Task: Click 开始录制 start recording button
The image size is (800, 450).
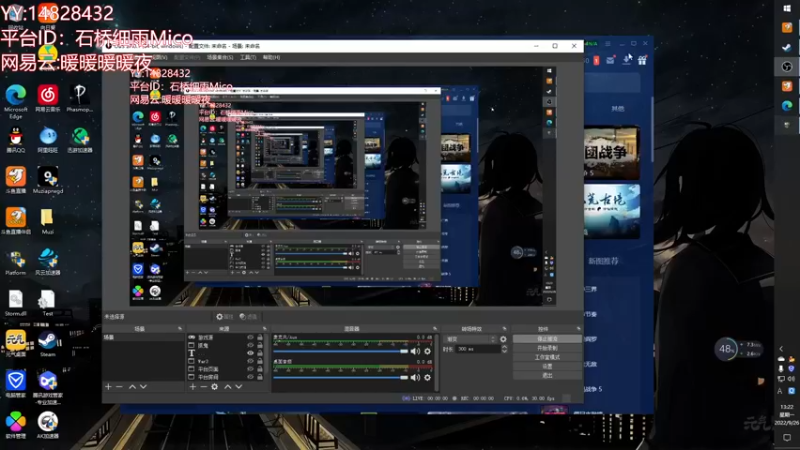Action: 547,348
